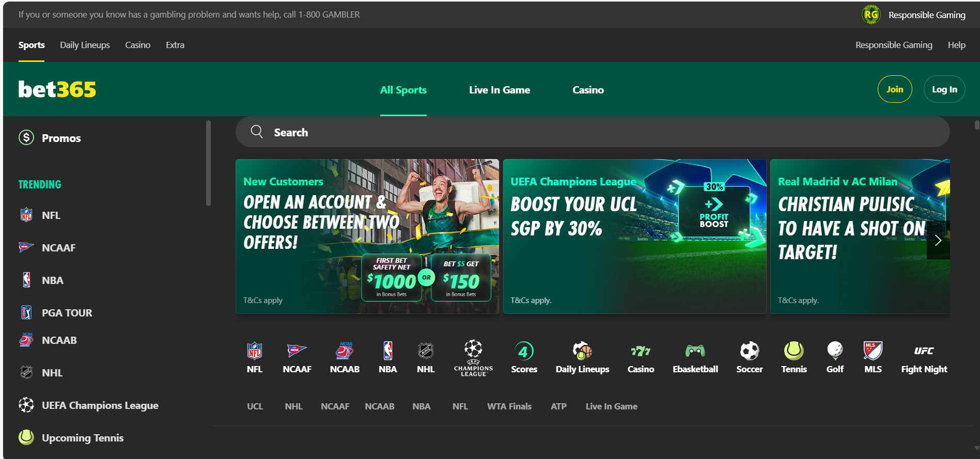
Task: Advance promo carousel with right chevron
Action: pos(938,240)
